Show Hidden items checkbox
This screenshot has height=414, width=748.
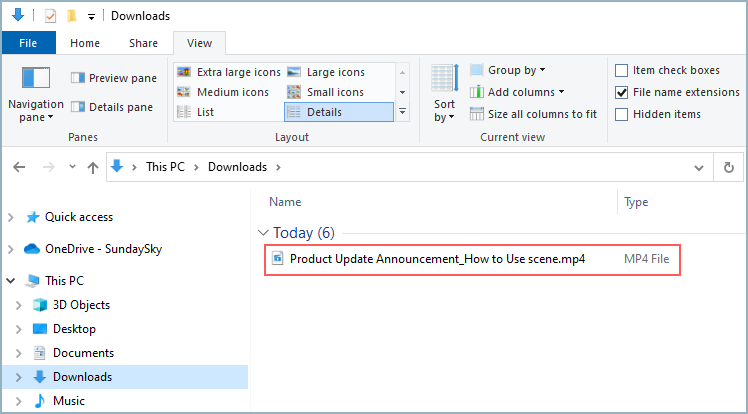click(622, 114)
